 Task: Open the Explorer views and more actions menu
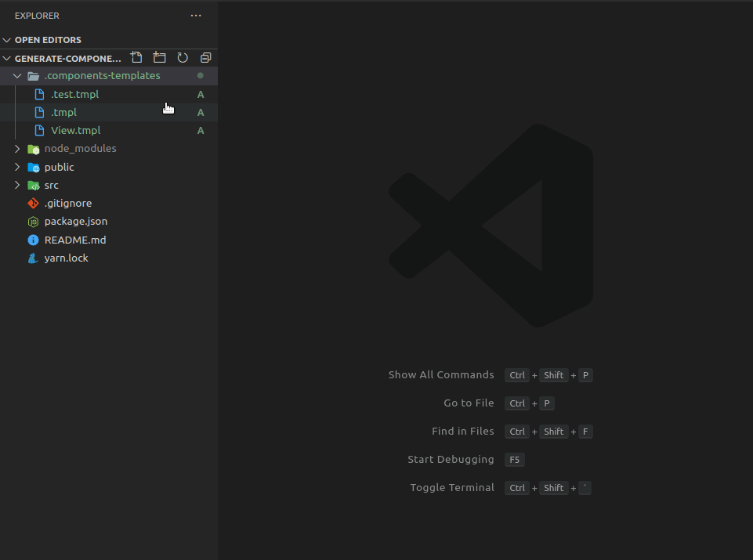click(x=195, y=16)
